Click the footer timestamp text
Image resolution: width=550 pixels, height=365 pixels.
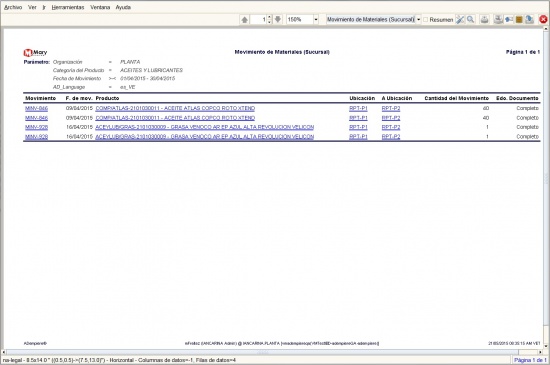tap(514, 343)
